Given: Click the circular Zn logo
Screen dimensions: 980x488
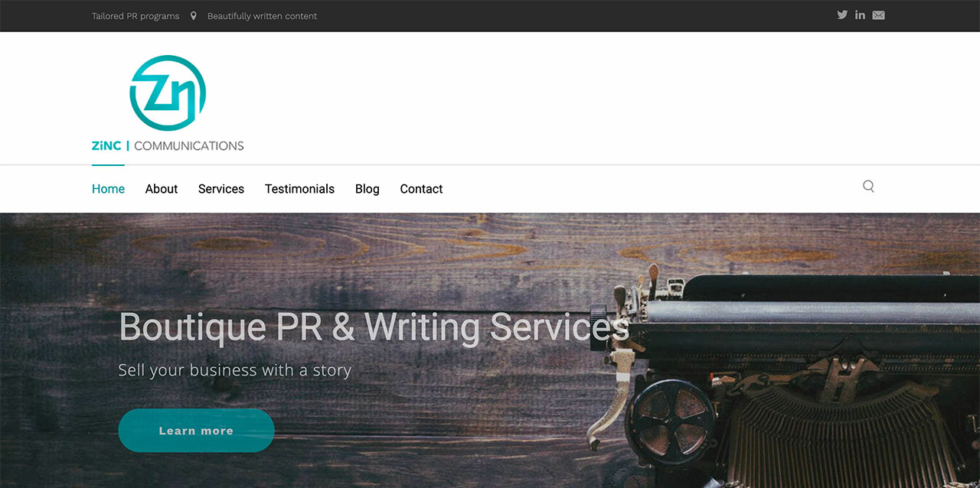Looking at the screenshot, I should click(168, 93).
